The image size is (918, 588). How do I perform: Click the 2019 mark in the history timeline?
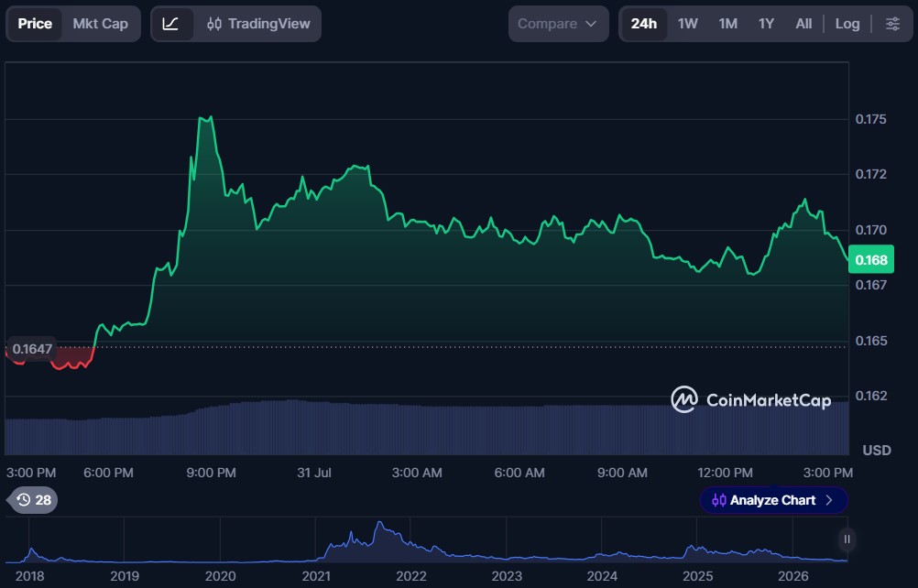click(x=125, y=576)
